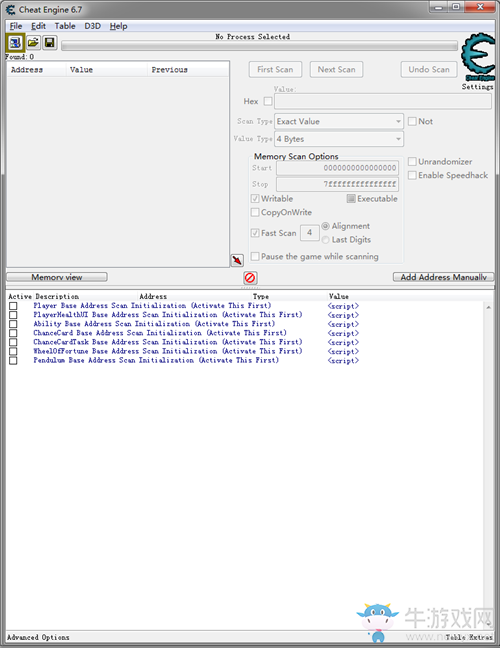Open the process list computer icon

tap(15, 43)
